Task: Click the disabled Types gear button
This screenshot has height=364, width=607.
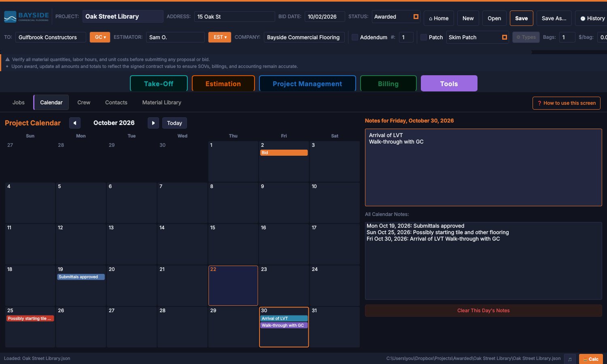Action: [526, 37]
